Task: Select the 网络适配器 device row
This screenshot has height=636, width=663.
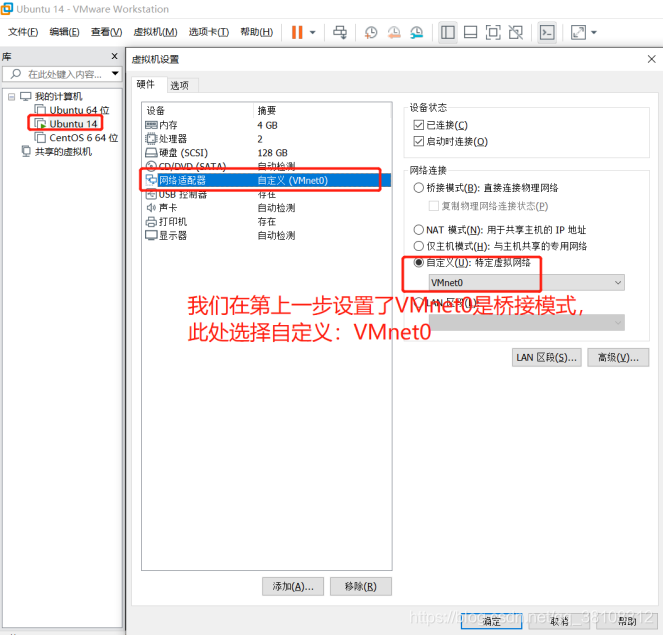Action: (266, 181)
